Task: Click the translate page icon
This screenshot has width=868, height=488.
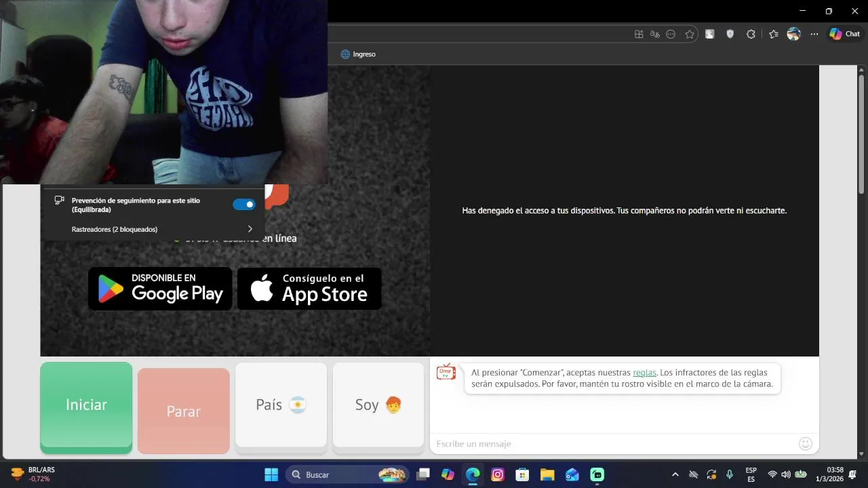Action: click(x=654, y=34)
